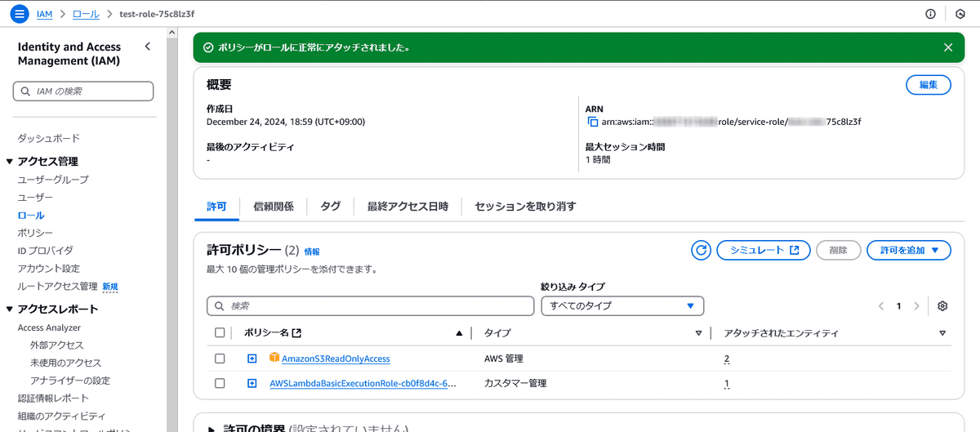Switch to the 最終アクセス日時 tab
The width and height of the screenshot is (980, 432).
tap(408, 207)
